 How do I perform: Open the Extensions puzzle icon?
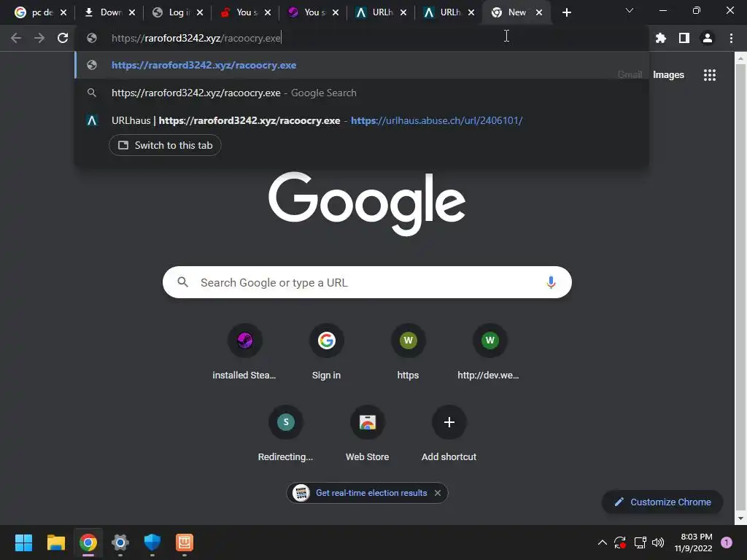(661, 38)
